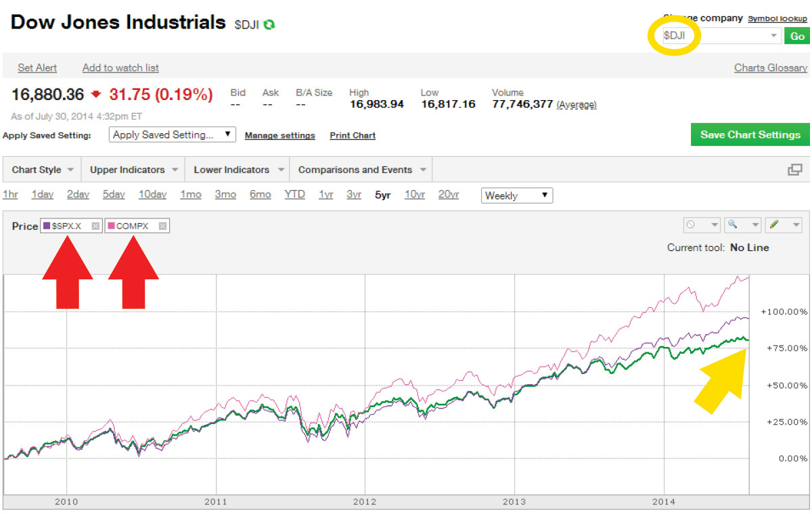
Task: Select the green pencil drawing tool
Action: click(x=774, y=225)
